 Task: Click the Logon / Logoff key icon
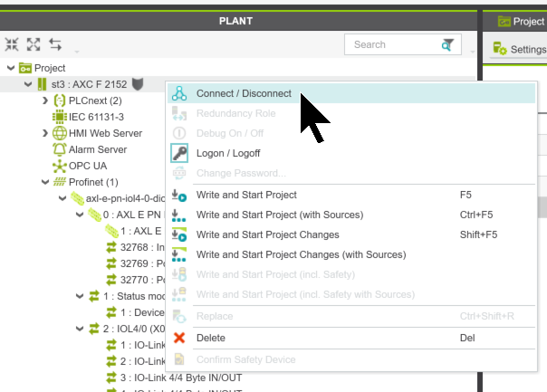coord(179,153)
